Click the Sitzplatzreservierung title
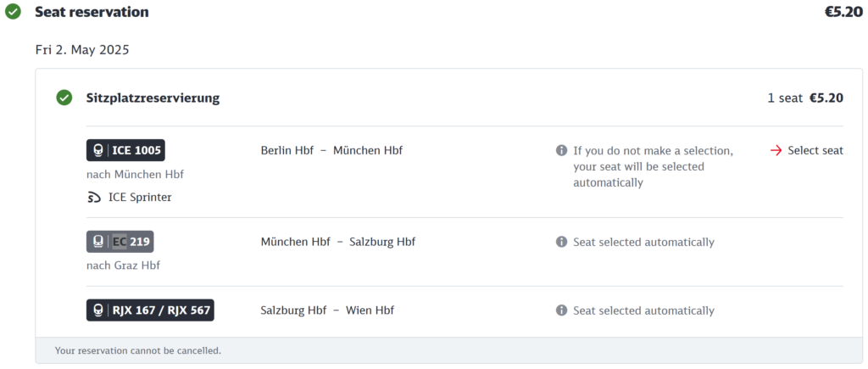This screenshot has width=868, height=369. [x=153, y=98]
